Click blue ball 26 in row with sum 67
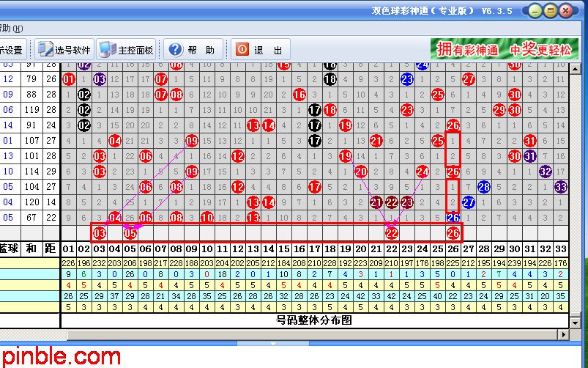Viewport: 588px width, 368px height. [453, 218]
